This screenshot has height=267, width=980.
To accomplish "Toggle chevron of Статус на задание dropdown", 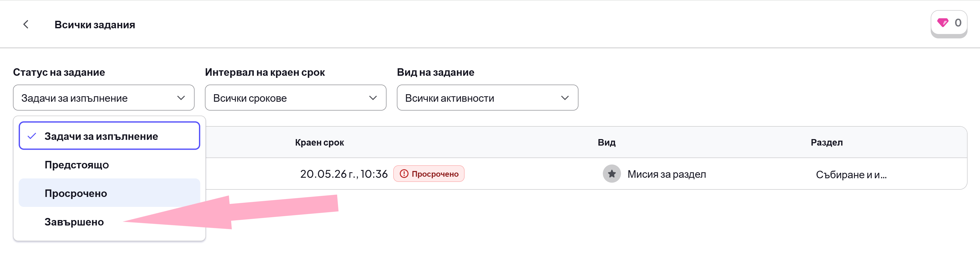I will (x=181, y=98).
